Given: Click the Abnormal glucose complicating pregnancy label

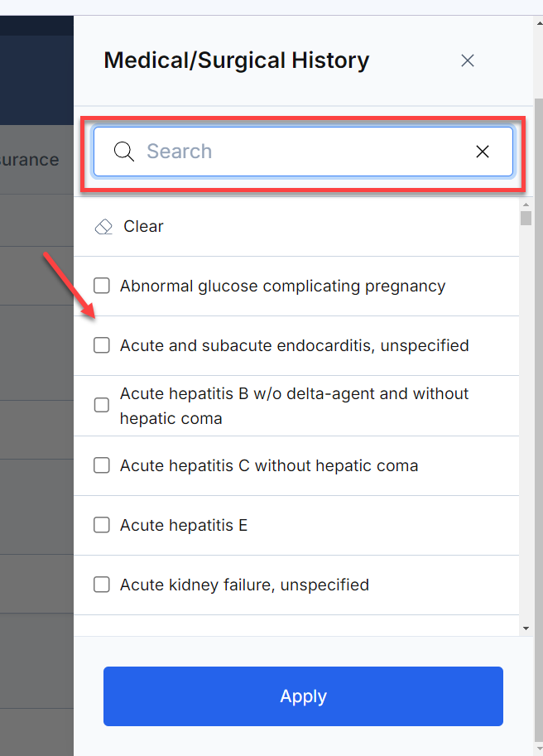Looking at the screenshot, I should tap(282, 286).
